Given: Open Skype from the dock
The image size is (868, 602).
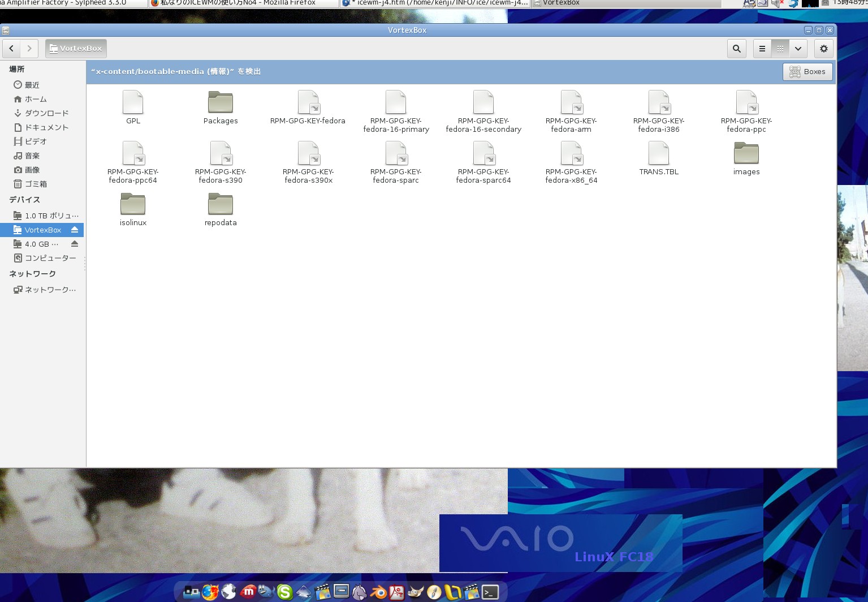Looking at the screenshot, I should [x=284, y=592].
